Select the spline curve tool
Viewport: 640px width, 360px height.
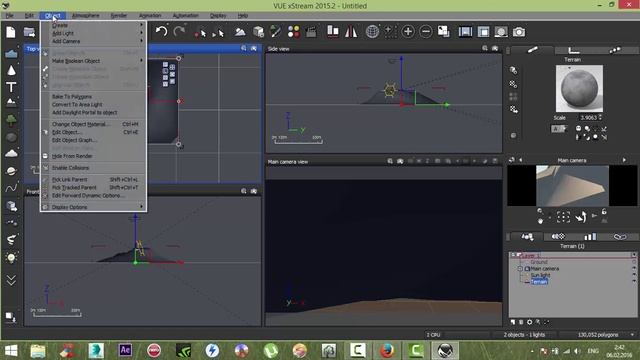point(11,188)
